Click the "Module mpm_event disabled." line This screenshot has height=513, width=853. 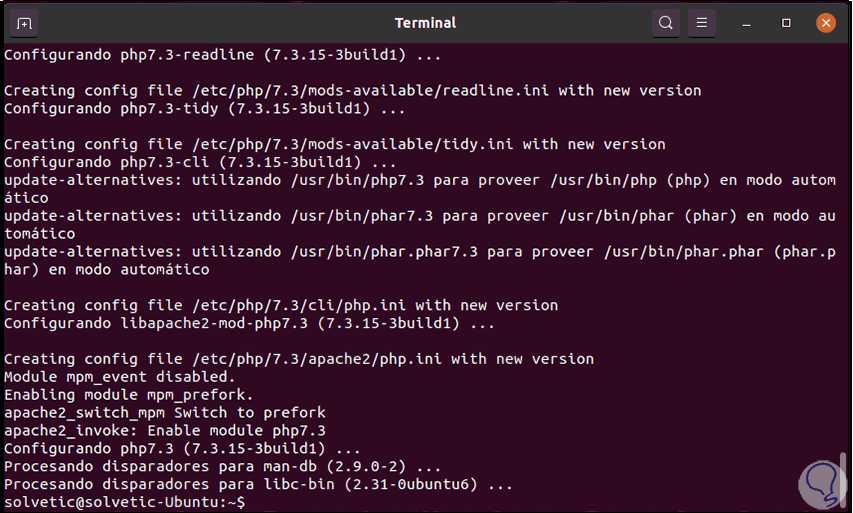(120, 377)
